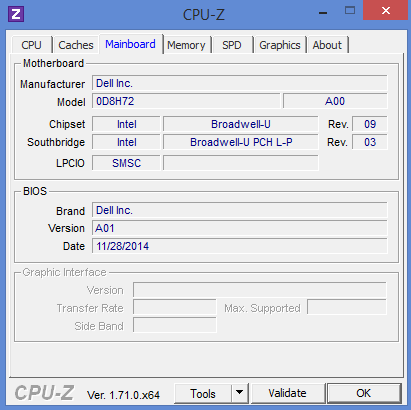This screenshot has height=410, width=411.
Task: Open the Graphics tab
Action: (280, 45)
